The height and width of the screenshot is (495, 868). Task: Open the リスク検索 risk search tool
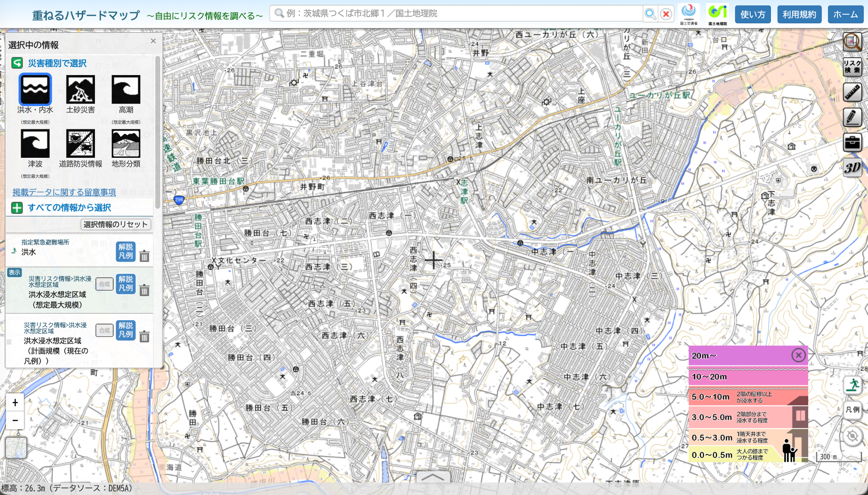coord(852,67)
